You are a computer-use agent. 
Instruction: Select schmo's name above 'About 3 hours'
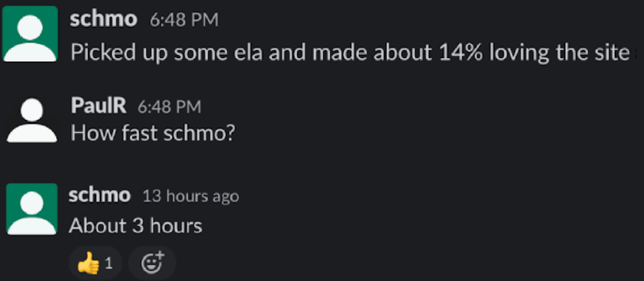99,195
